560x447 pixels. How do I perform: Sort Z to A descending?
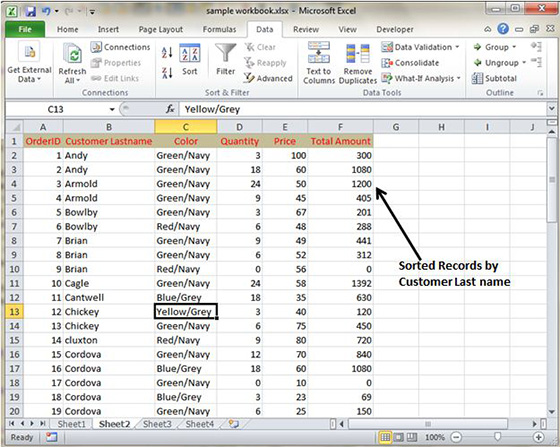(x=167, y=73)
